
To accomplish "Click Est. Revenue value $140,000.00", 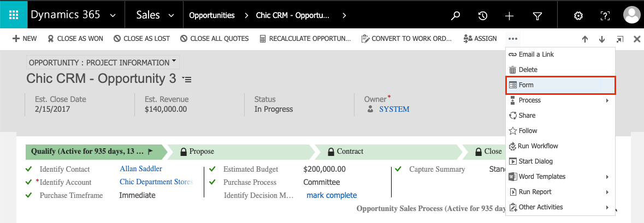I will [x=166, y=109].
